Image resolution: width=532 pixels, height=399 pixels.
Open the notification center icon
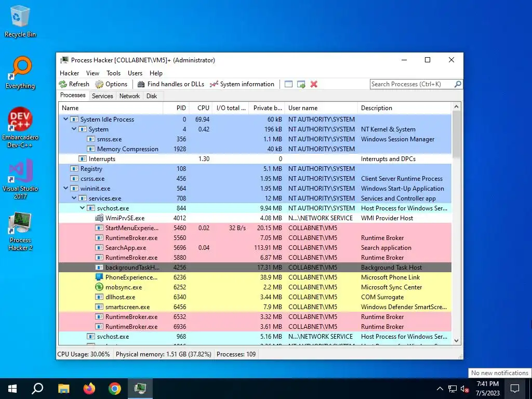[x=515, y=389]
